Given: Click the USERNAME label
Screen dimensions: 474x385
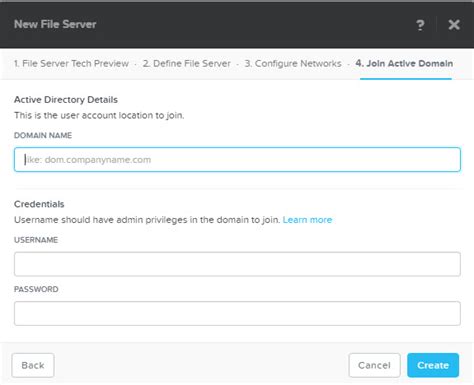Looking at the screenshot, I should pos(36,240).
